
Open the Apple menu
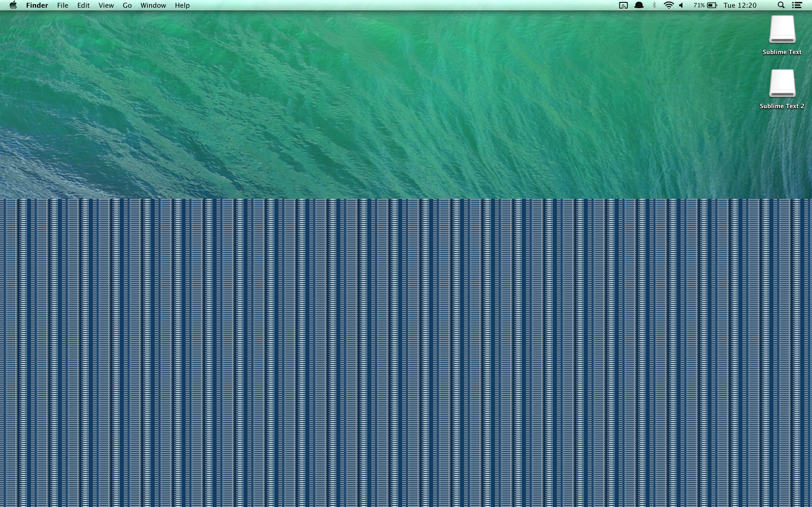tap(13, 5)
